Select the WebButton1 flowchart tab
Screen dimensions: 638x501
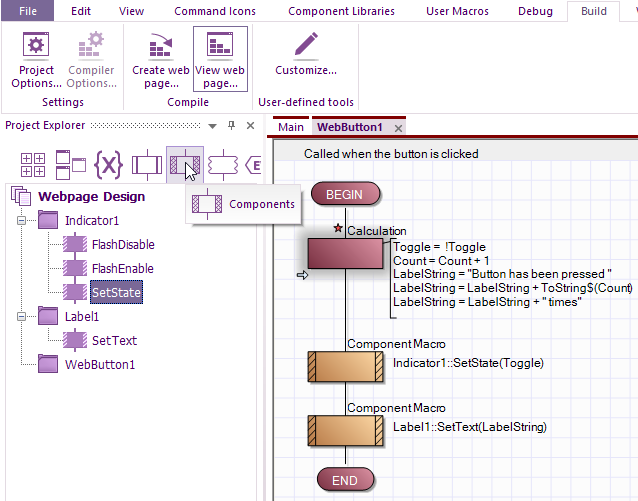click(x=350, y=127)
